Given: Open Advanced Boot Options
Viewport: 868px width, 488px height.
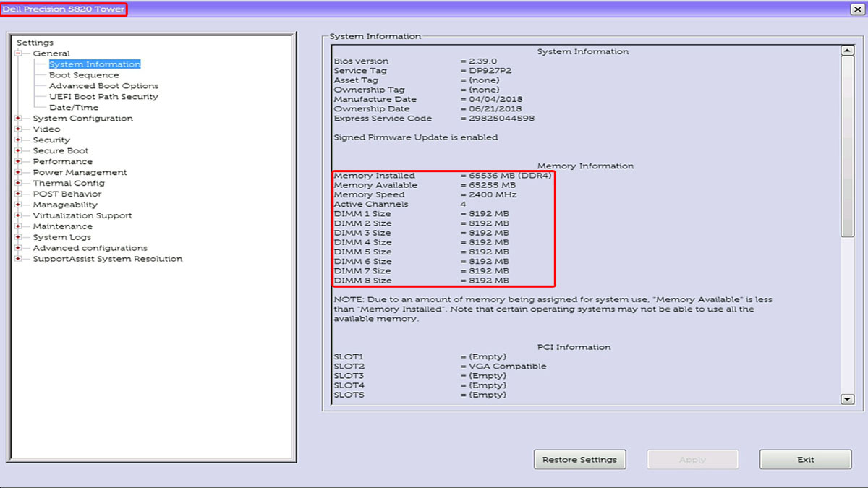Looking at the screenshot, I should (x=103, y=86).
